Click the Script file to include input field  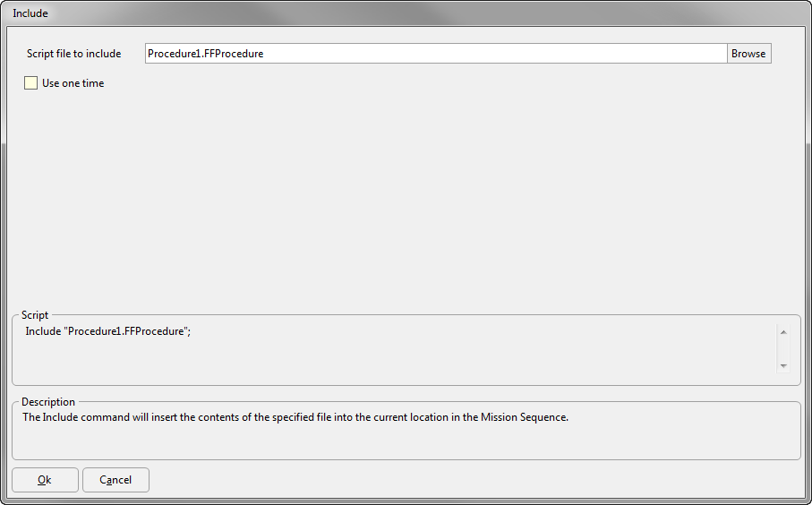[436, 54]
